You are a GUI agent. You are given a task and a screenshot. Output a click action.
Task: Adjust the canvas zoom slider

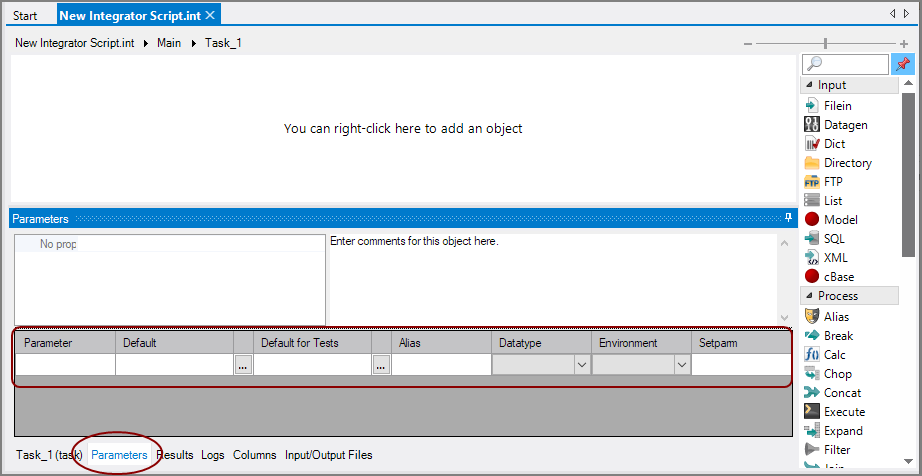coord(826,44)
